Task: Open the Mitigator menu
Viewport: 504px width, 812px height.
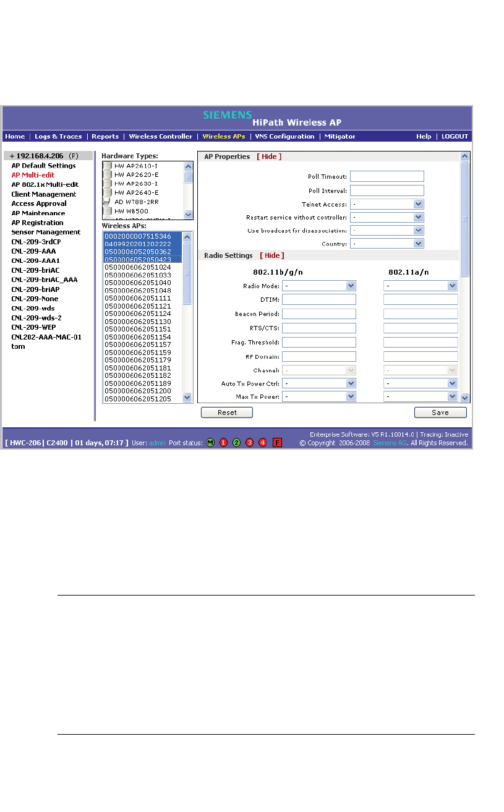Action: coord(340,137)
